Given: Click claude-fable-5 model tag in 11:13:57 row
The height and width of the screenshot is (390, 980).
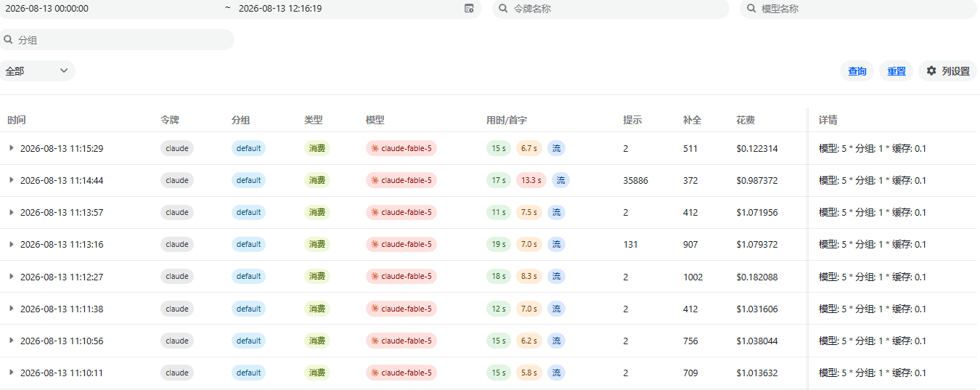Looking at the screenshot, I should pyautogui.click(x=401, y=212).
